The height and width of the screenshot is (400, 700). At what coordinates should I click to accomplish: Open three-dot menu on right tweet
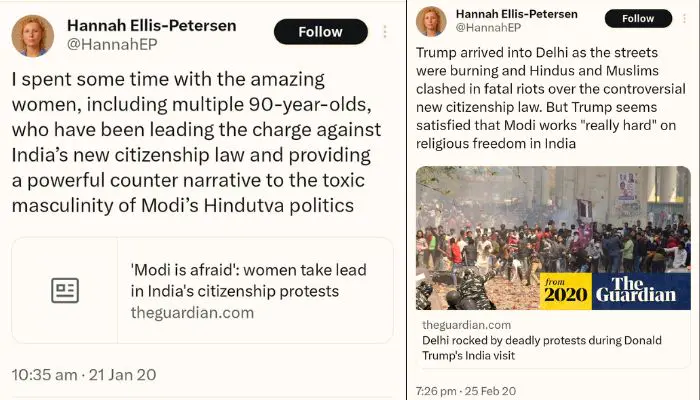[x=684, y=18]
